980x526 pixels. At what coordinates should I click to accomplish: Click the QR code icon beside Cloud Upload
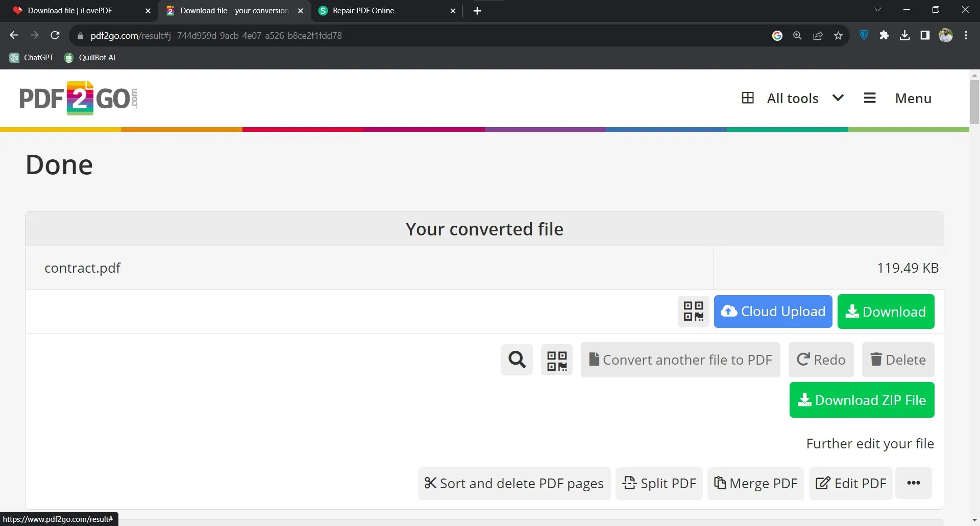693,312
